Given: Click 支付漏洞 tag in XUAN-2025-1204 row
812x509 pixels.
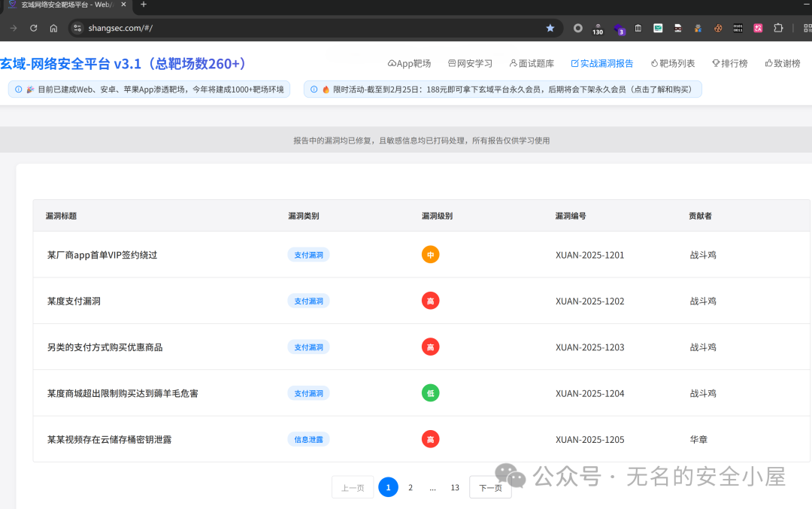Looking at the screenshot, I should point(309,393).
